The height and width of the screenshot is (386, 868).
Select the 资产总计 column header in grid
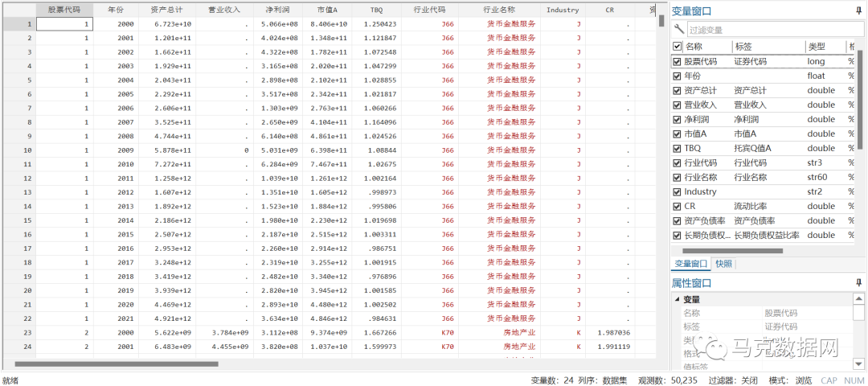pos(166,10)
